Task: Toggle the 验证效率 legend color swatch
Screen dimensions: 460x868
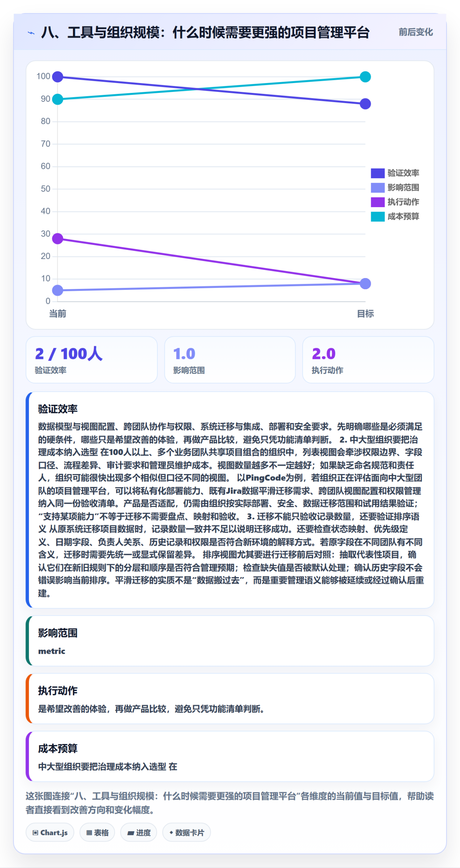Action: (377, 173)
